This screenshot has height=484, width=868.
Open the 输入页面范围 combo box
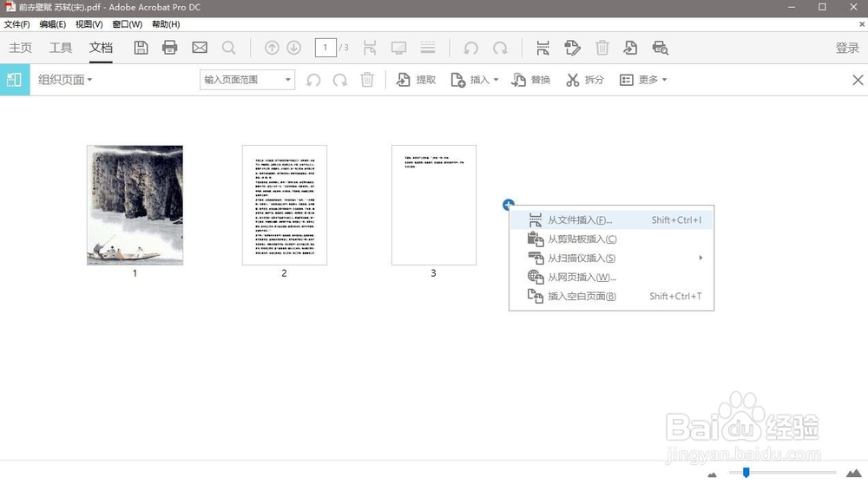point(247,80)
